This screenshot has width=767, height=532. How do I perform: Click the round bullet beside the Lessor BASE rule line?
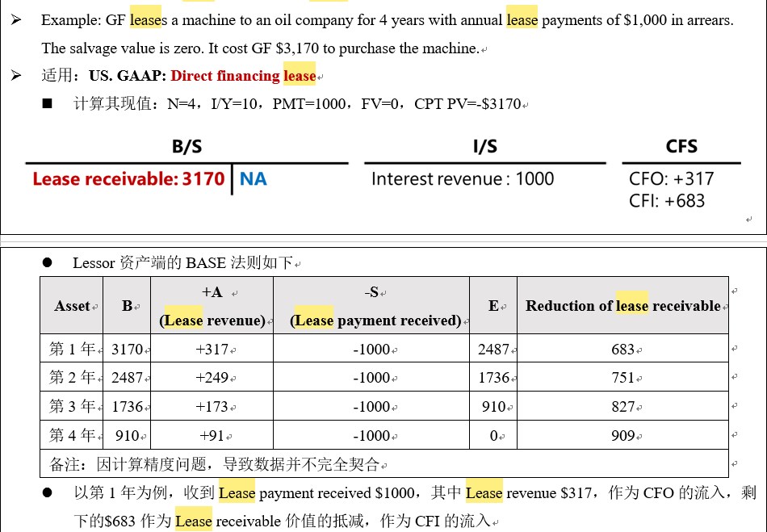pos(48,262)
